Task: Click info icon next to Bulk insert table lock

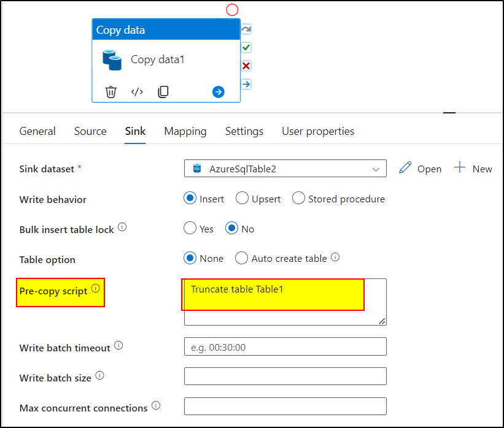Action: (x=122, y=227)
